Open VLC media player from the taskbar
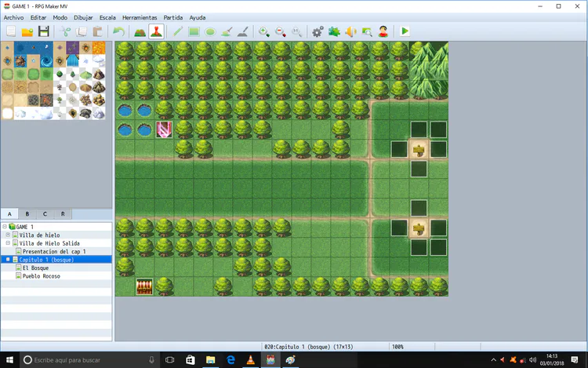This screenshot has height=368, width=588. click(251, 360)
